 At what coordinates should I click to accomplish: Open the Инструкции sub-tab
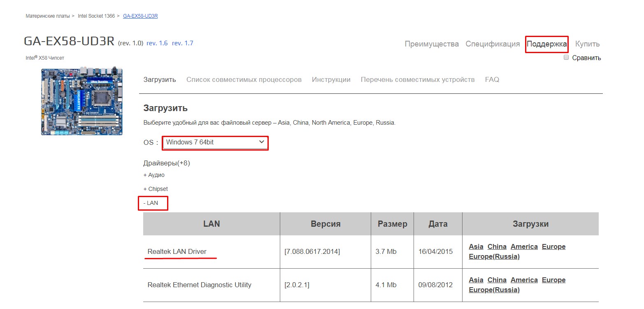[331, 79]
